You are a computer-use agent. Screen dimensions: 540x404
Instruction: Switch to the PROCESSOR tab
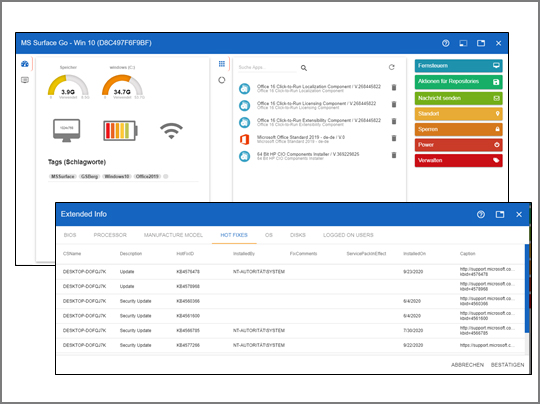tap(110, 235)
